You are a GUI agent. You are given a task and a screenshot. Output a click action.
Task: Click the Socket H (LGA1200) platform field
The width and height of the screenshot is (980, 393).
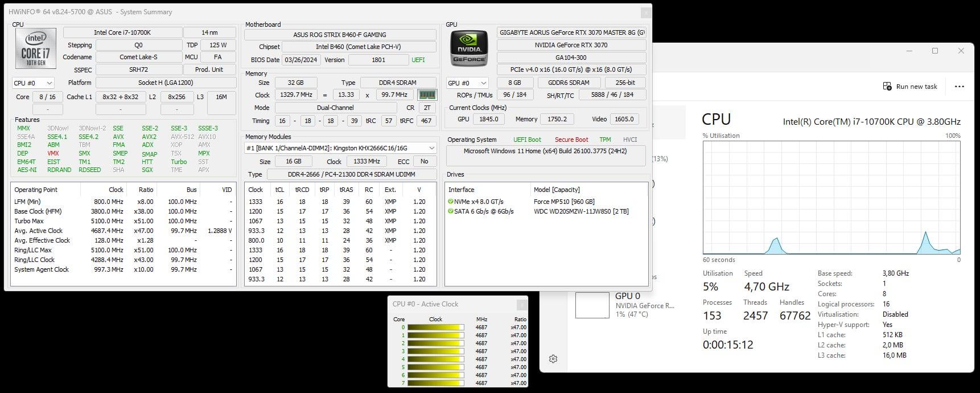(166, 83)
